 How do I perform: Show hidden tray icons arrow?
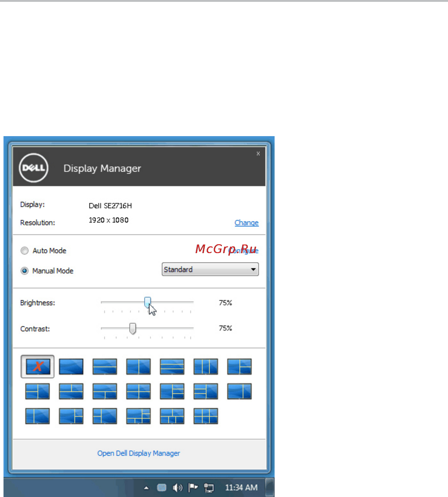pyautogui.click(x=147, y=488)
